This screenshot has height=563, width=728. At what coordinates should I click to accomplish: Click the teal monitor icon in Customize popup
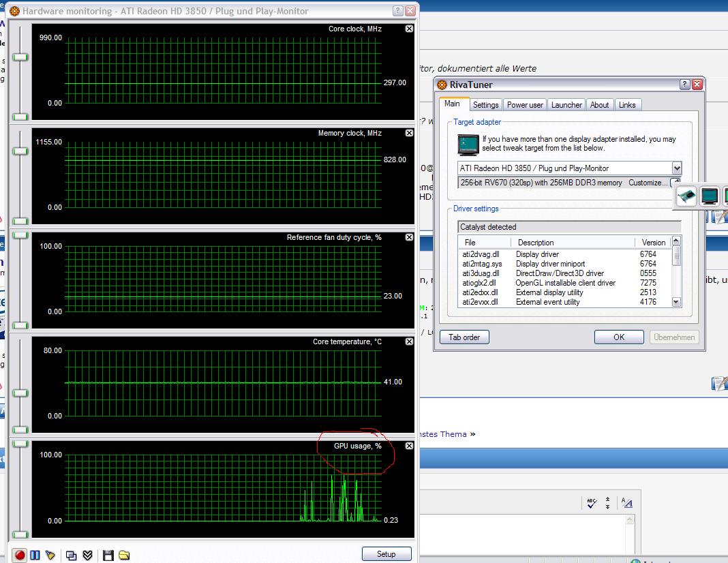coord(710,196)
